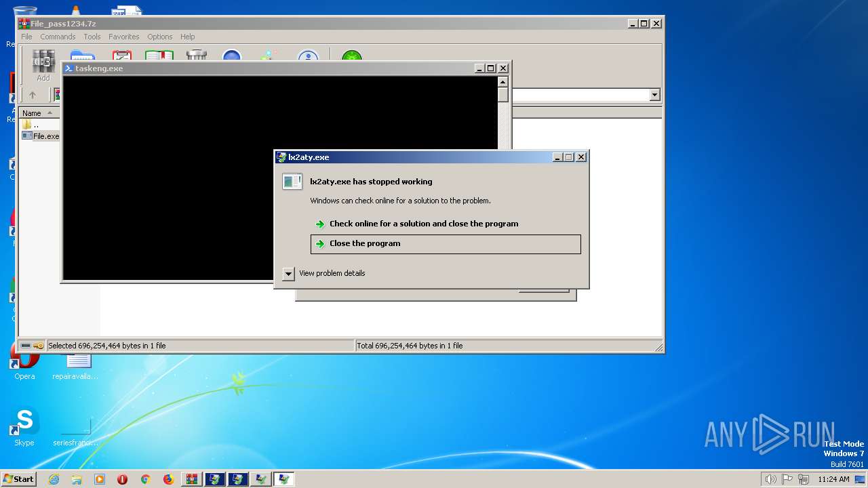Click the drive and key icon in WinRAR status bar
This screenshot has width=868, height=488.
(x=33, y=346)
